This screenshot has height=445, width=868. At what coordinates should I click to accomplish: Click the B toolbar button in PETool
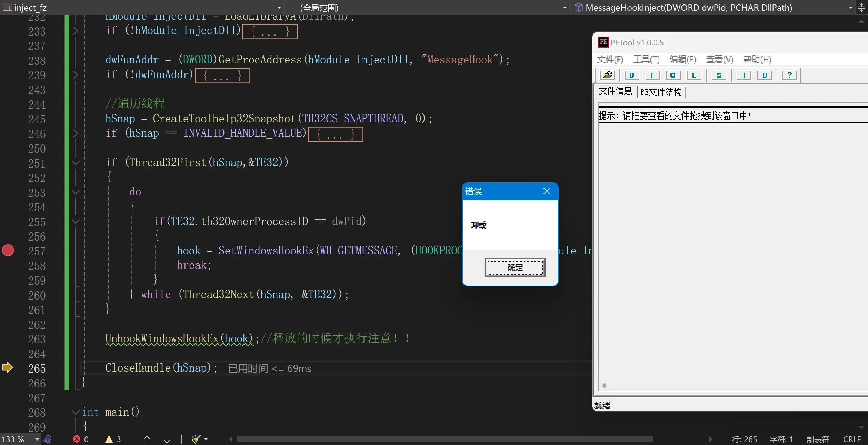pos(765,75)
